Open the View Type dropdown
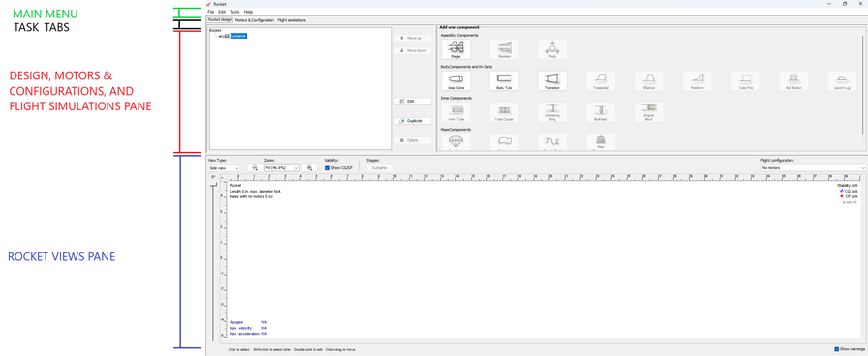The image size is (868, 356). click(x=224, y=168)
